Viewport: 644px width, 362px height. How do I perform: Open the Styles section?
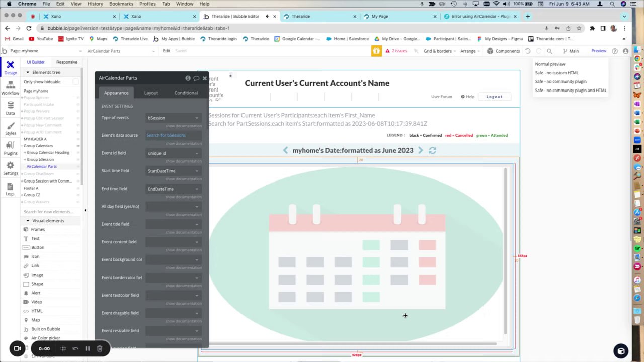[x=10, y=128]
